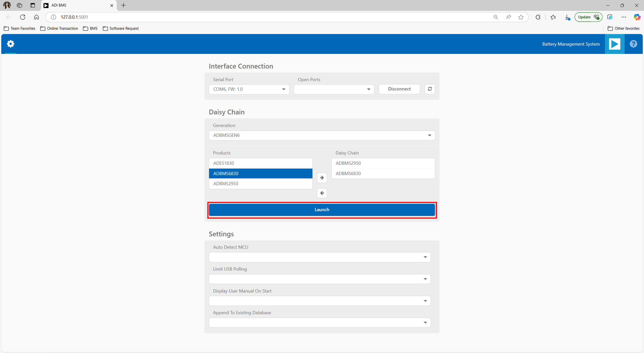The height and width of the screenshot is (353, 644).
Task: Open browser settings and more menu
Action: point(624,17)
